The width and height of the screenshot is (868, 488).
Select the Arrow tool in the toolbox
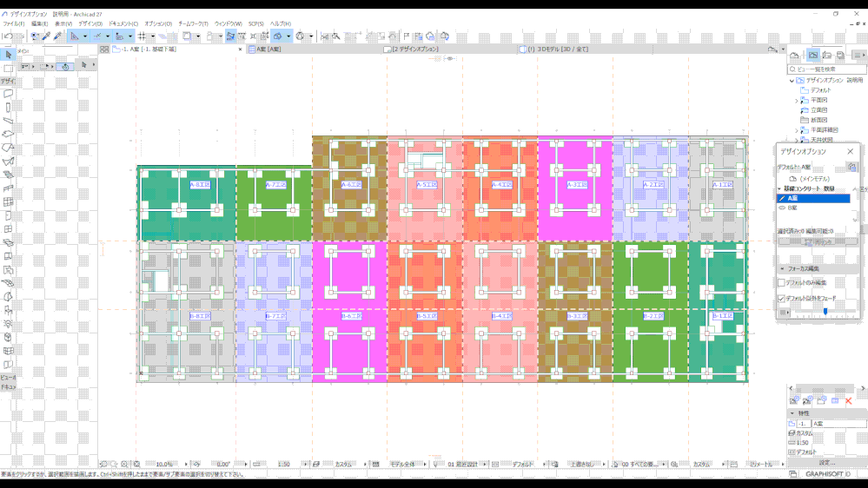coord(9,54)
